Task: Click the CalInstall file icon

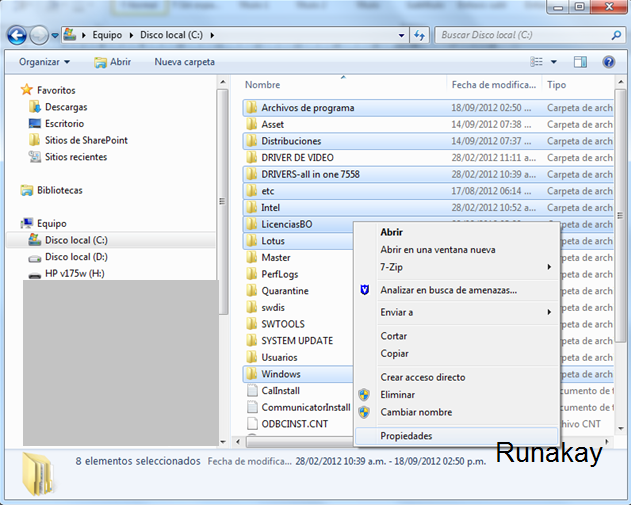Action: [252, 391]
